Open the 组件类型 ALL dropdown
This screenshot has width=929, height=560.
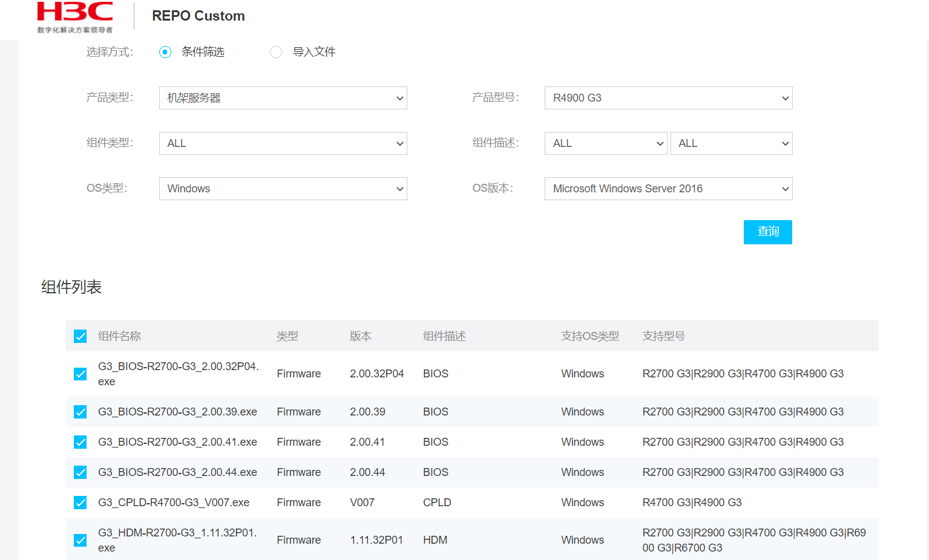click(x=283, y=143)
